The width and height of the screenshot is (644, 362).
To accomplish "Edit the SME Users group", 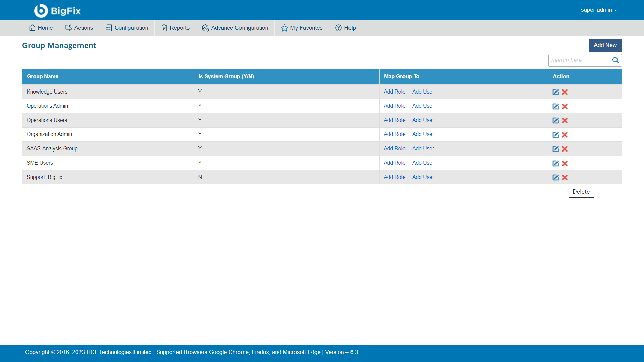I will tap(555, 163).
